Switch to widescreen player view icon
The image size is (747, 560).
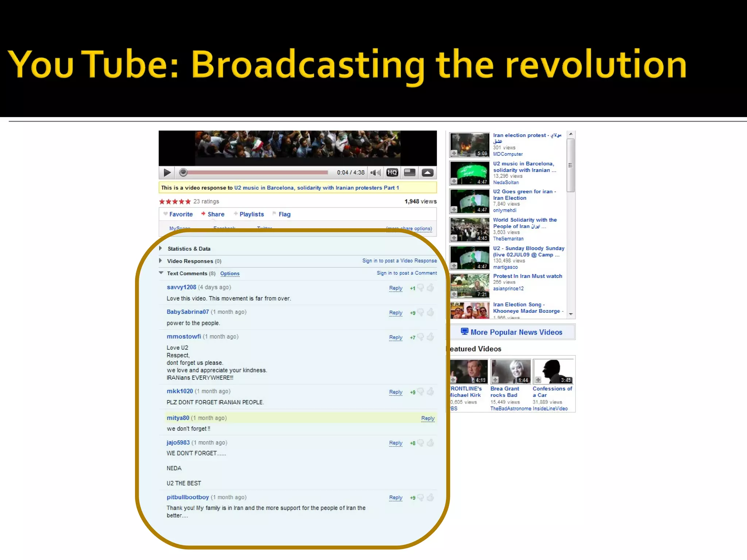pos(410,173)
